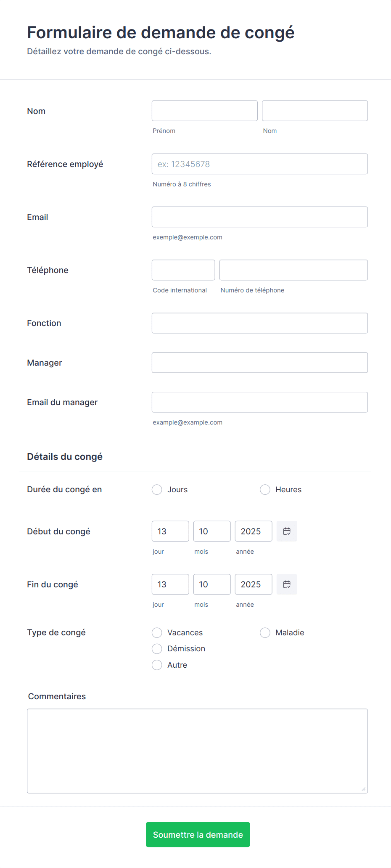Select Heures duration option
The image size is (391, 868).
pyautogui.click(x=265, y=490)
